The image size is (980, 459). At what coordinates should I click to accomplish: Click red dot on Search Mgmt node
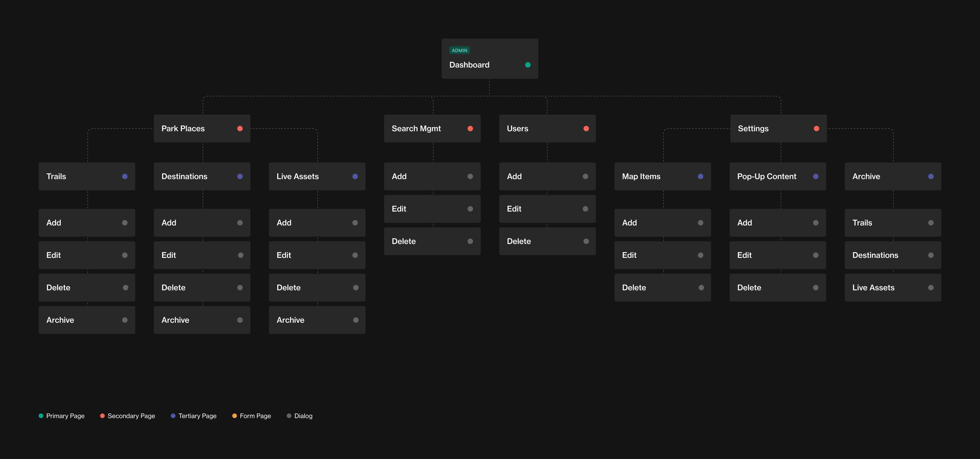click(x=470, y=128)
